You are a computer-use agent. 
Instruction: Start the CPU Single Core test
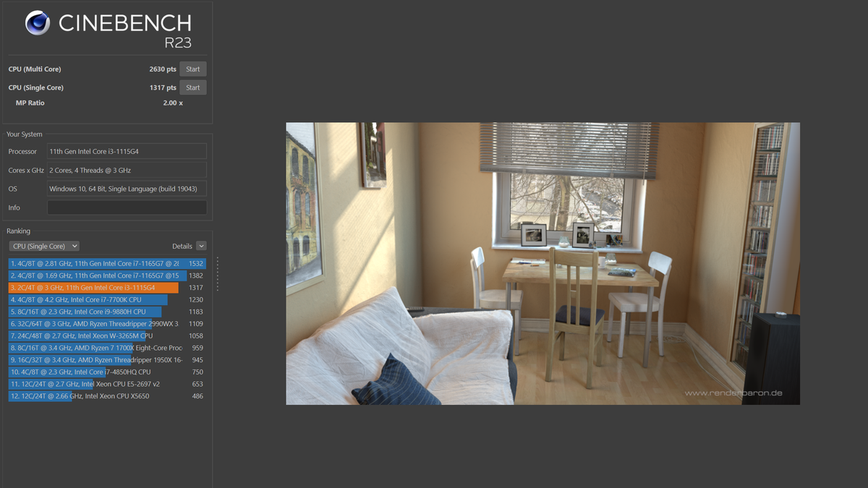(x=192, y=87)
